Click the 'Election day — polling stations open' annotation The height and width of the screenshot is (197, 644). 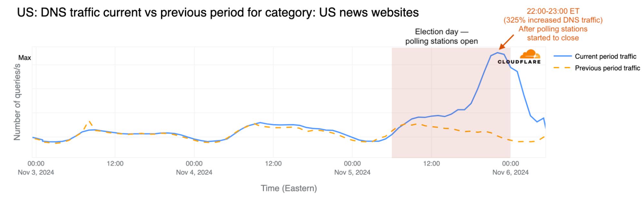[x=441, y=36]
